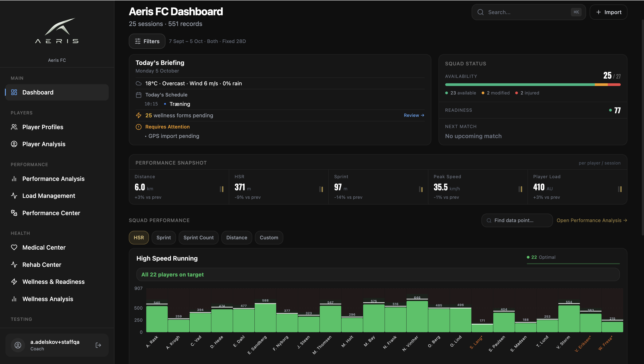Click the Load Management pulse icon

pyautogui.click(x=14, y=196)
